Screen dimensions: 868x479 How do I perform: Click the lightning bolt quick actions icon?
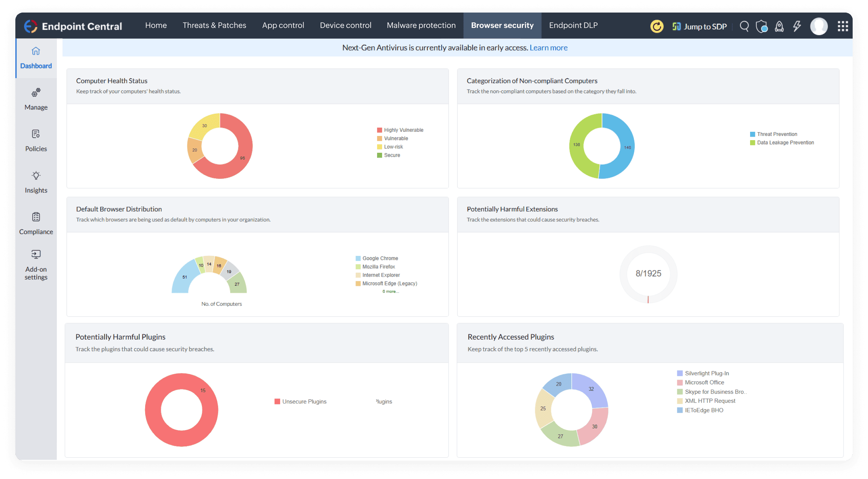click(797, 26)
